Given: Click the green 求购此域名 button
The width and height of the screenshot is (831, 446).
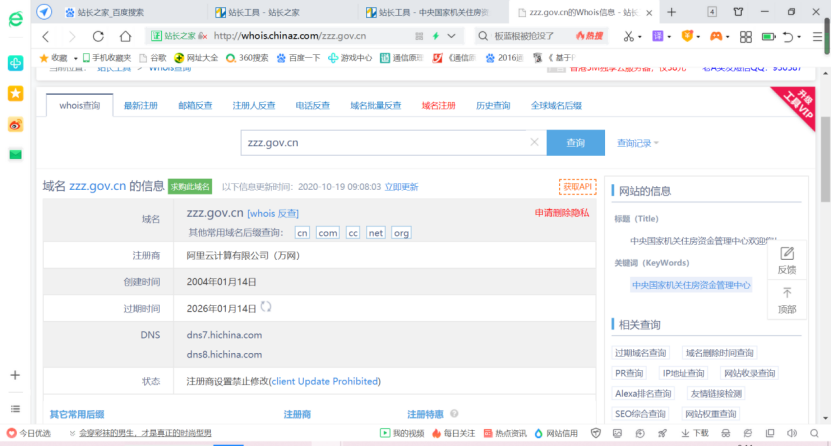Looking at the screenshot, I should (x=190, y=186).
